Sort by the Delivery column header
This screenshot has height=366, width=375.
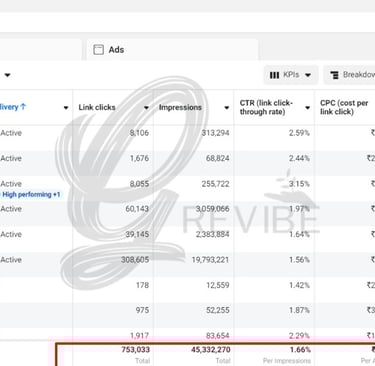point(13,107)
